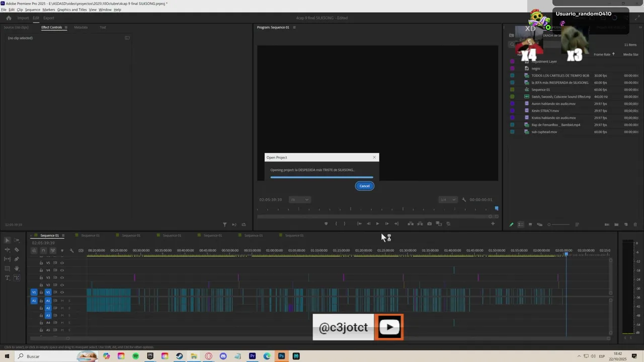Solo audio track A2
Image resolution: width=644 pixels, height=362 pixels.
pyautogui.click(x=69, y=308)
